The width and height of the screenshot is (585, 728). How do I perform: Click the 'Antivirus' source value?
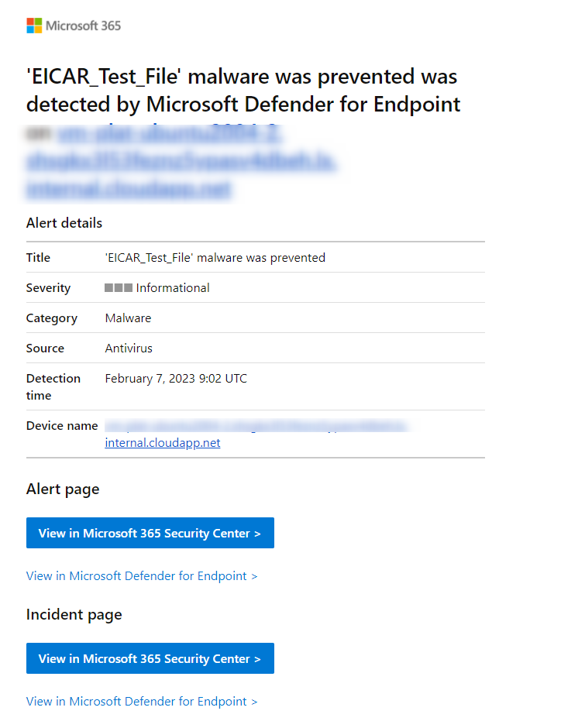pos(129,349)
